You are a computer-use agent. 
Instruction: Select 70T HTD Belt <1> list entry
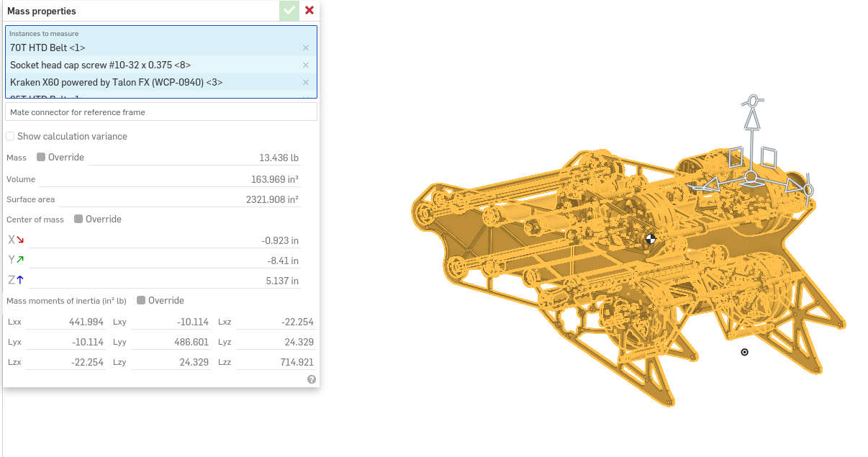pyautogui.click(x=144, y=48)
